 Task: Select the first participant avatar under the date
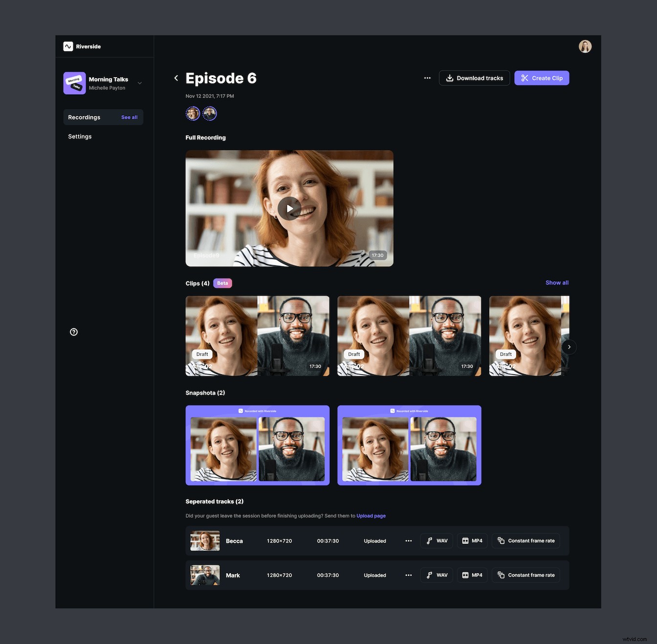tap(193, 113)
